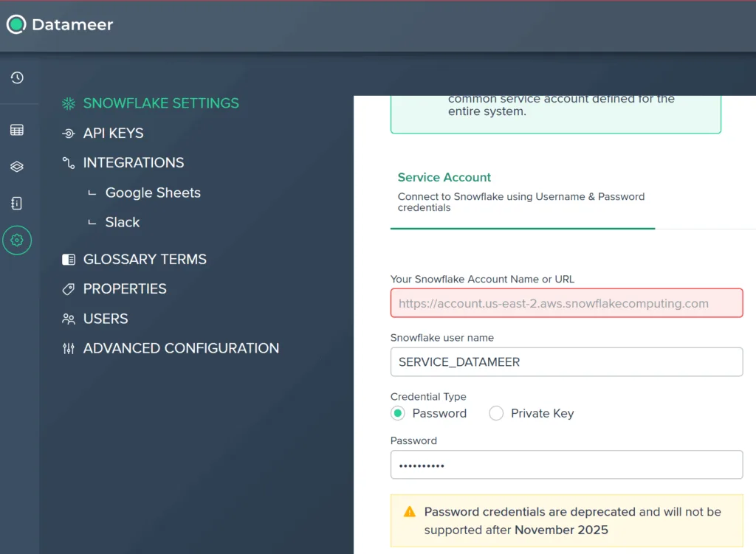Click the Datameer brand name text
This screenshot has width=756, height=554.
tap(72, 24)
